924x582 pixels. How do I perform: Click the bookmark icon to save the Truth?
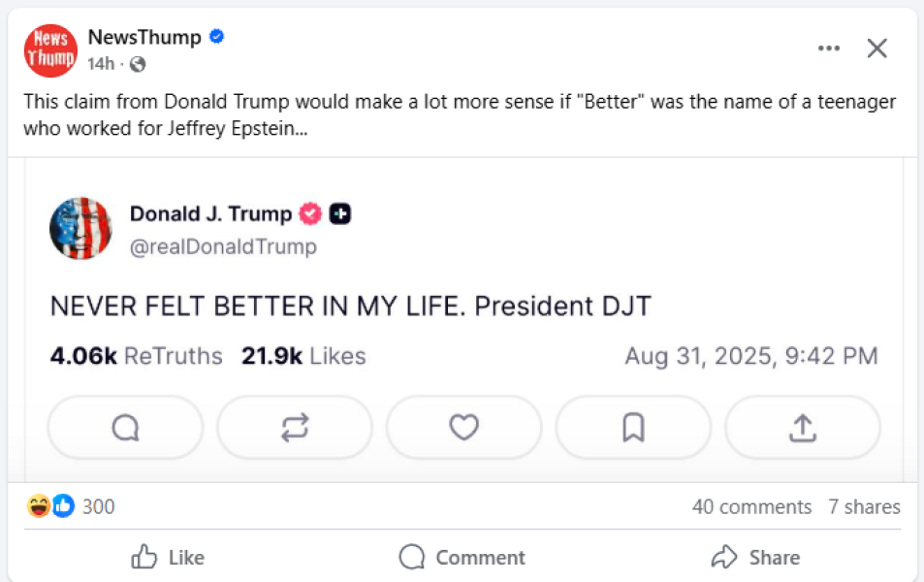pyautogui.click(x=633, y=427)
